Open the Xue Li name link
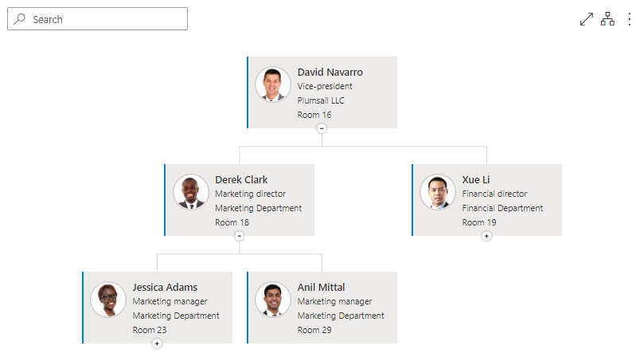Viewport: 644px width, 357px height. tap(475, 180)
